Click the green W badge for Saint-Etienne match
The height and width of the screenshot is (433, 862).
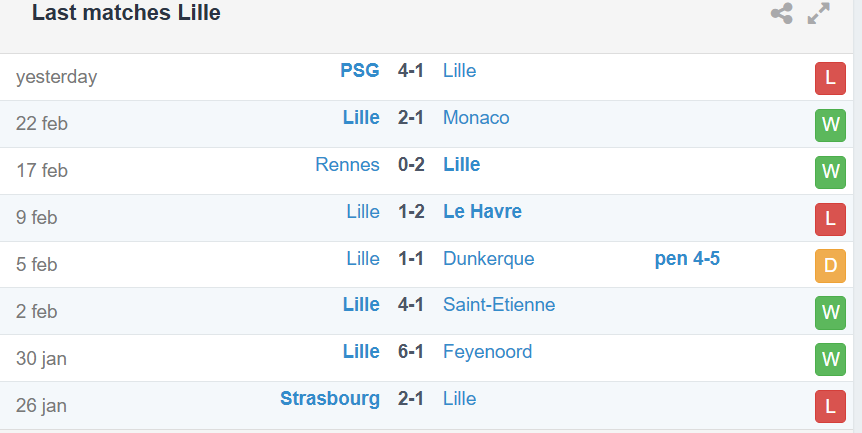(x=830, y=313)
